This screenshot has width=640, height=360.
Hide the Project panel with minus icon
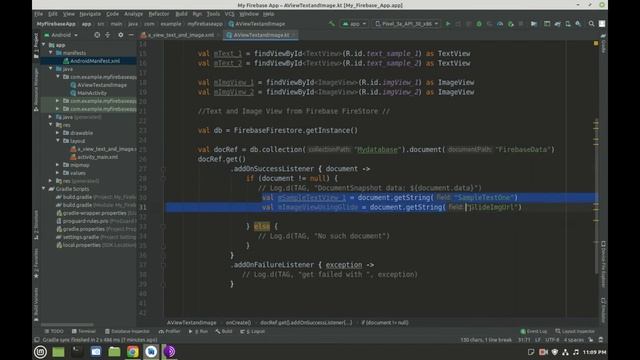131,35
